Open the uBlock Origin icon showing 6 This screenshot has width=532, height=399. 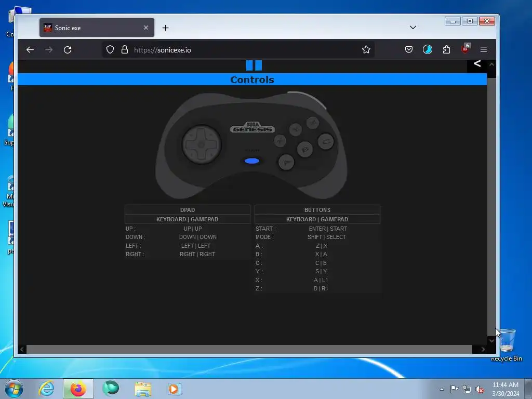coord(465,48)
